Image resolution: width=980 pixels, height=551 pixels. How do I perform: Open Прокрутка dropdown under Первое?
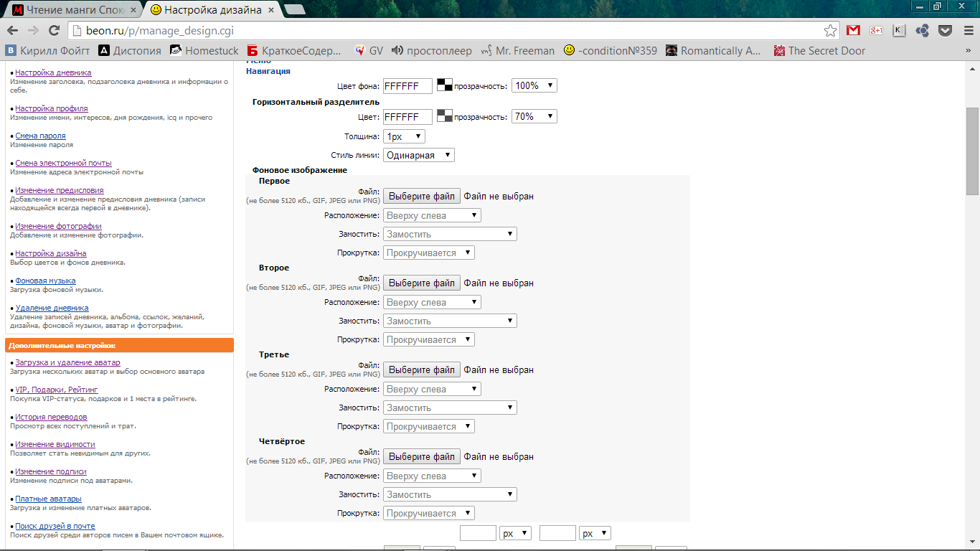429,253
